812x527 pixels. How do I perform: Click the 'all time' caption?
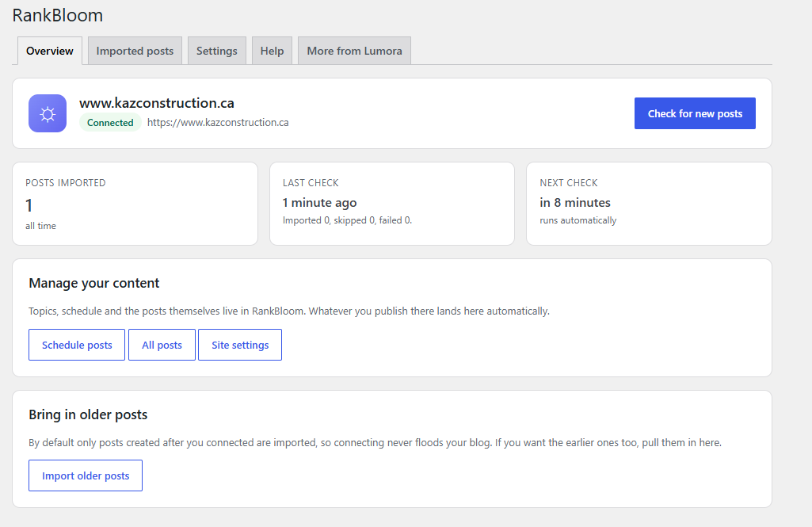(40, 226)
